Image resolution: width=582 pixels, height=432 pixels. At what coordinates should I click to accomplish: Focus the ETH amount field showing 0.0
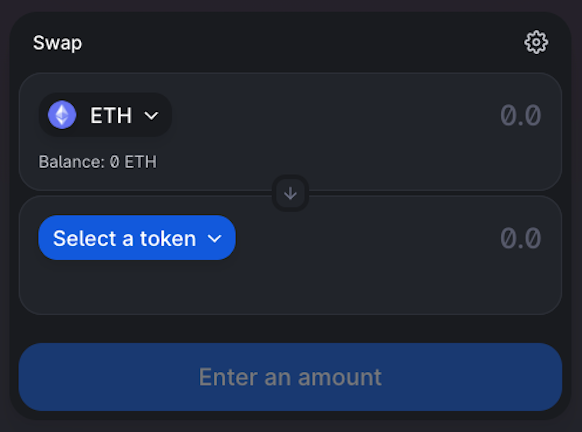click(520, 115)
